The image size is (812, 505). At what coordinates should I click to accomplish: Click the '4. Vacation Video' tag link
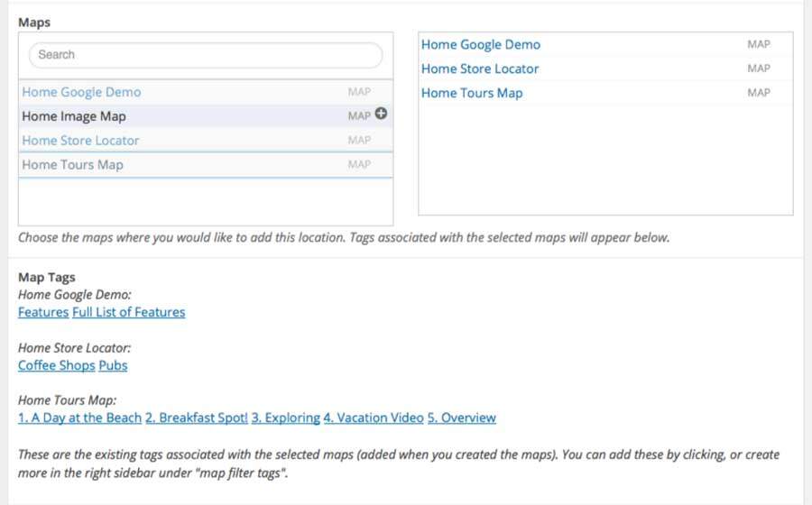374,418
